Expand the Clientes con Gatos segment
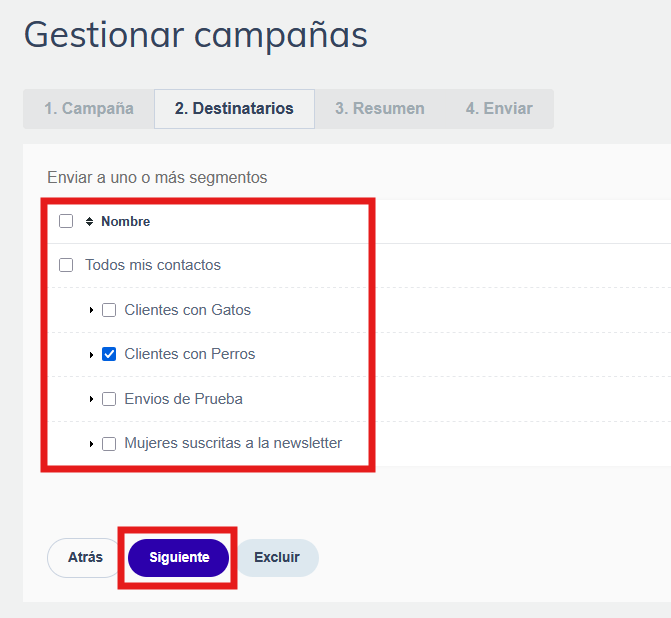Viewport: 671px width, 618px height. (x=91, y=310)
